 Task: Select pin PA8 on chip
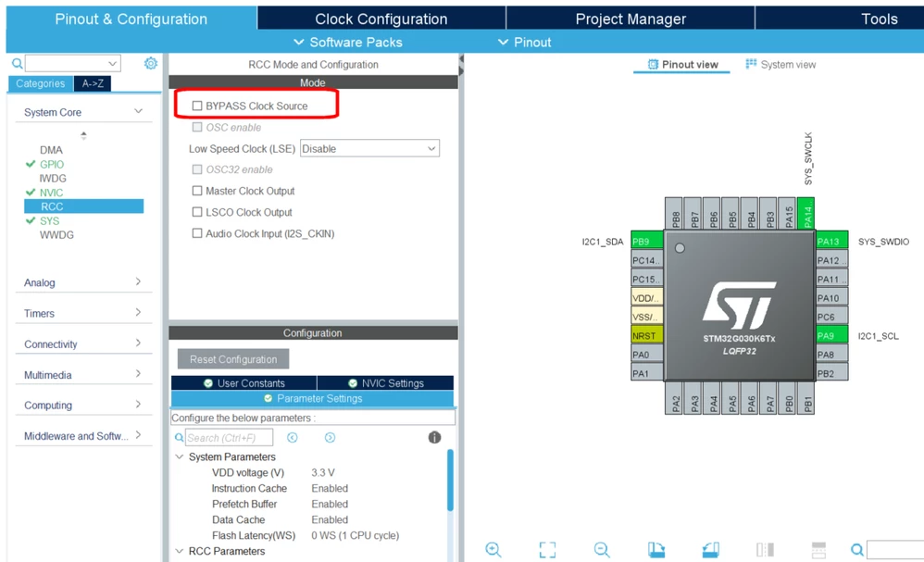pyautogui.click(x=831, y=355)
